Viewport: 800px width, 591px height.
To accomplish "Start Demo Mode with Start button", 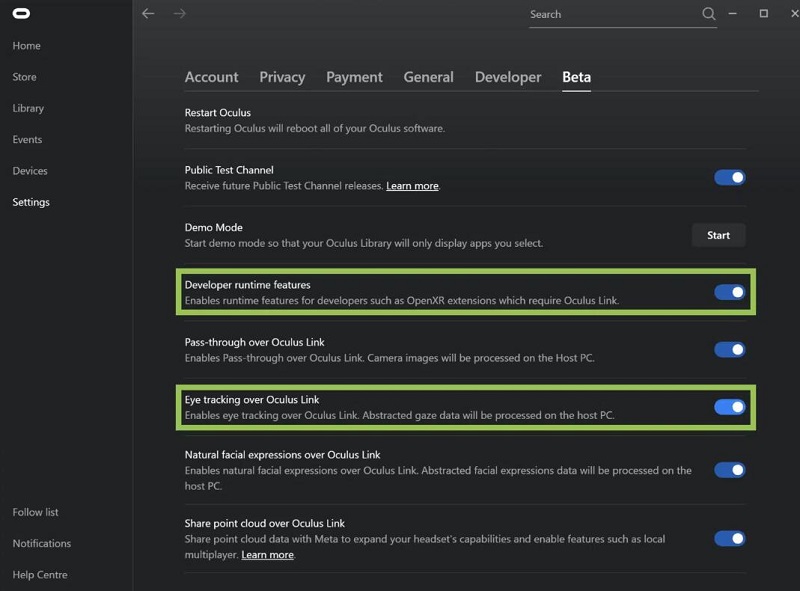I will (718, 235).
